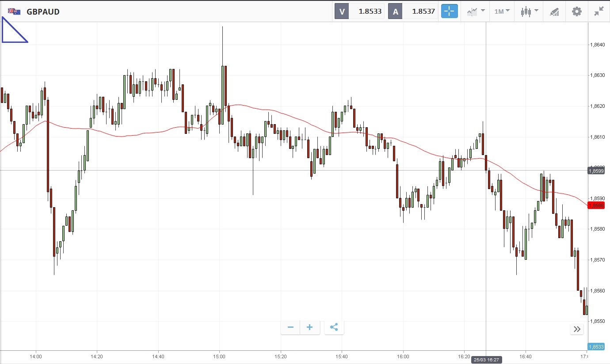The image size is (610, 364).
Task: Click the 25/03 16:27 time marker
Action: coord(486,360)
